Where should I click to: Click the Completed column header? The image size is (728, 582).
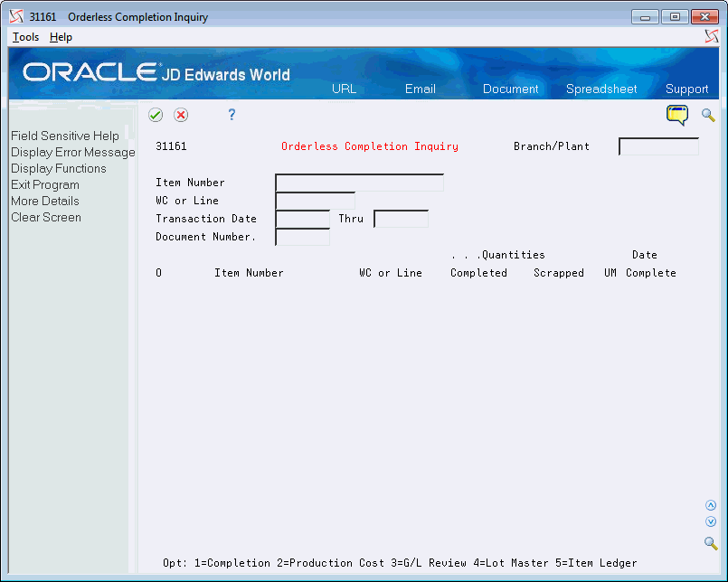coord(478,273)
